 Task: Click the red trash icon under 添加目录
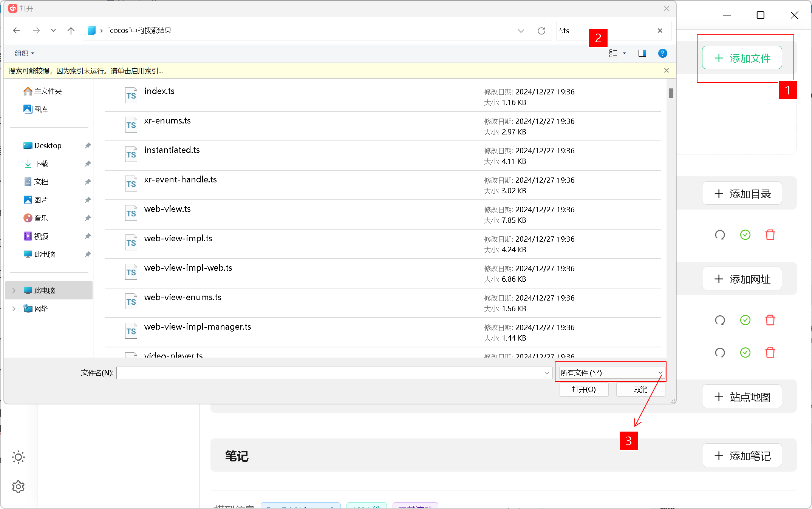click(x=770, y=235)
